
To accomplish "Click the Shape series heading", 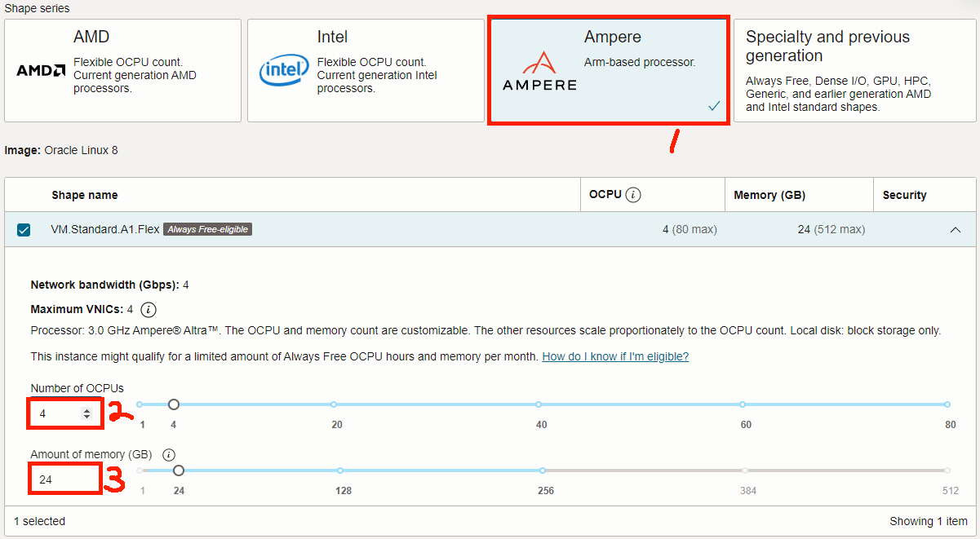I will 38,8.
